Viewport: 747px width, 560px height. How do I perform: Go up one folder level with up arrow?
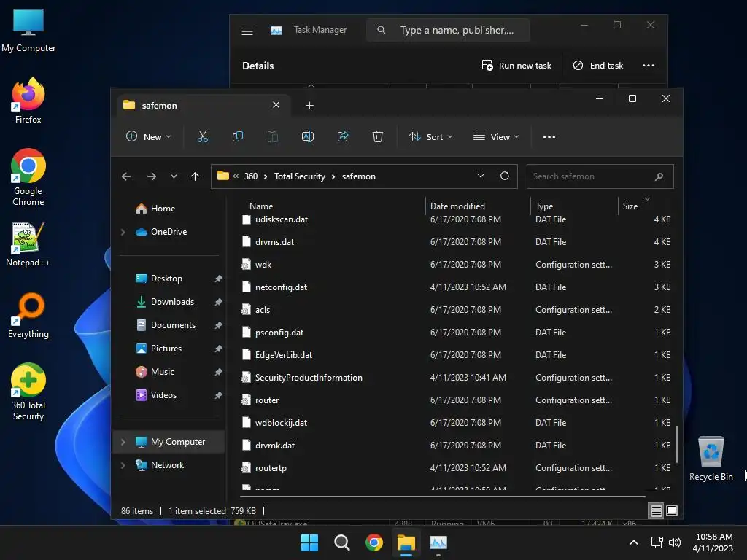pyautogui.click(x=195, y=176)
